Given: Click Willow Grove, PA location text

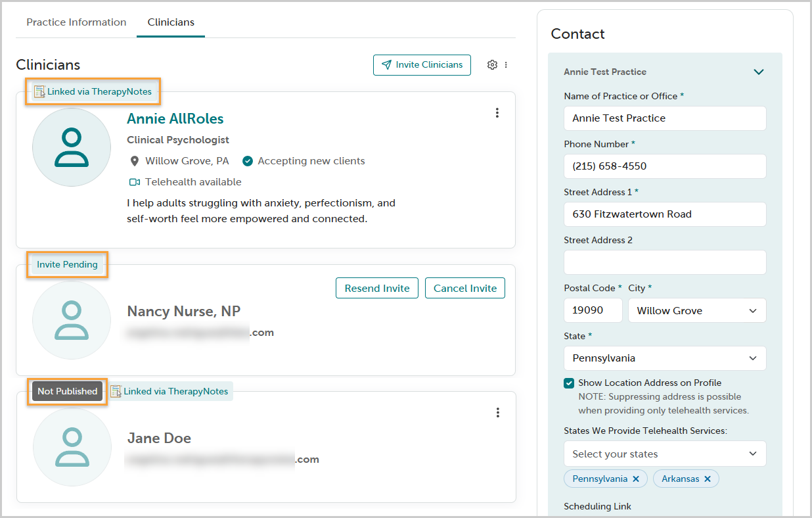Looking at the screenshot, I should [x=187, y=161].
